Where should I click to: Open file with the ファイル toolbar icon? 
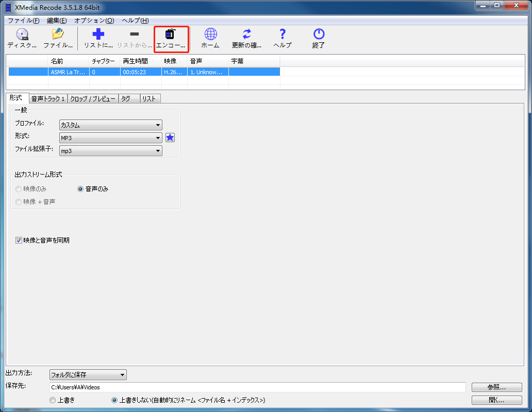pyautogui.click(x=58, y=38)
